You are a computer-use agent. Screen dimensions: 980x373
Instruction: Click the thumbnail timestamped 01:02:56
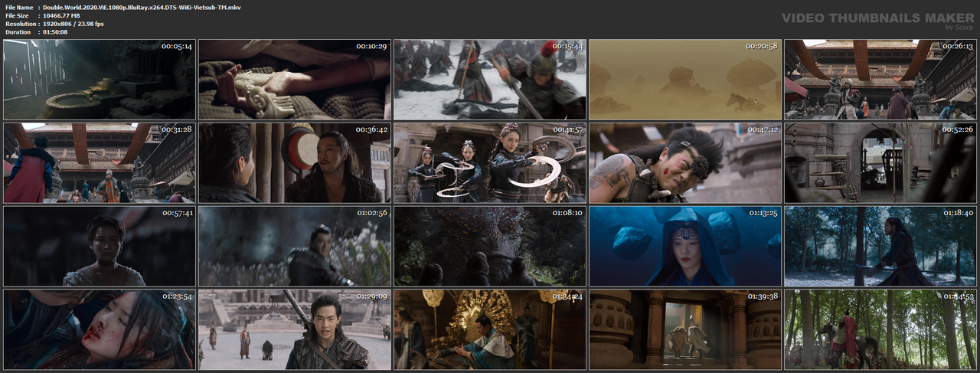[295, 246]
